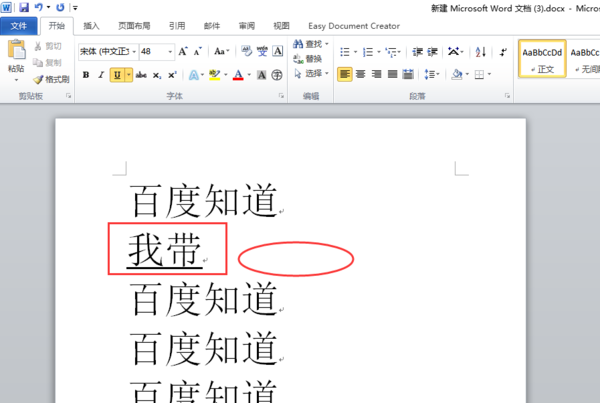Click the first 百度知道 line

203,201
